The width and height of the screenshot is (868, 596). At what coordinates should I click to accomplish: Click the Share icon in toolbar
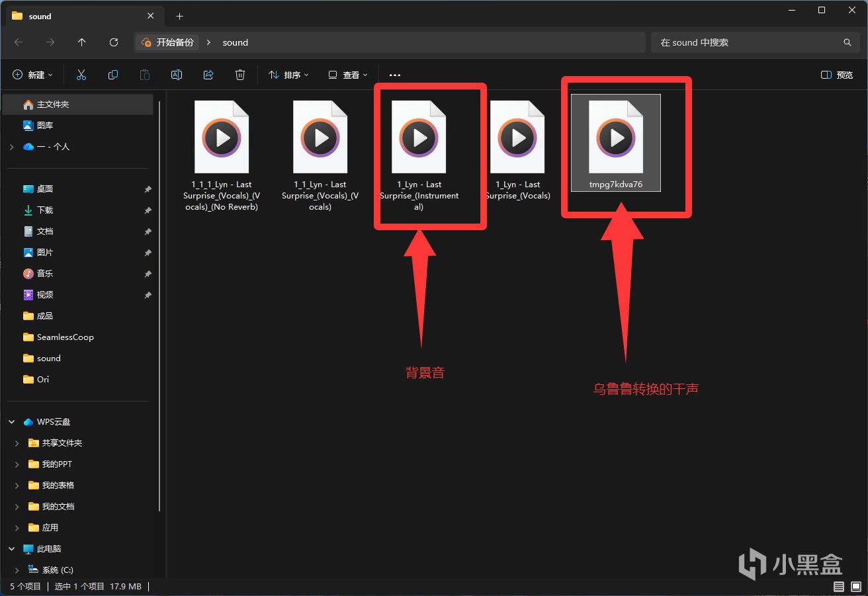tap(208, 75)
